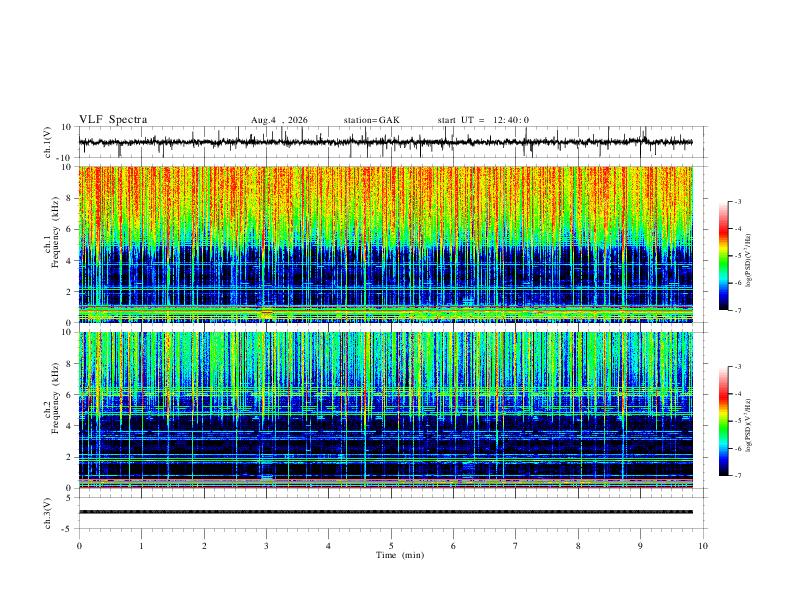Click the 0 minute tick label

[x=79, y=546]
